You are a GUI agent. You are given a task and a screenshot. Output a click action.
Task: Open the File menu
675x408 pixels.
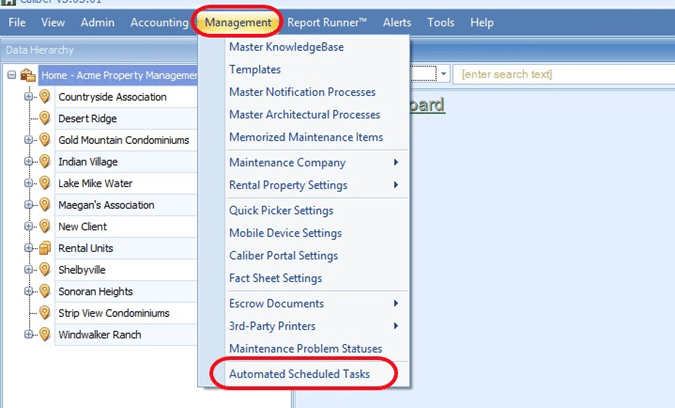pos(17,22)
